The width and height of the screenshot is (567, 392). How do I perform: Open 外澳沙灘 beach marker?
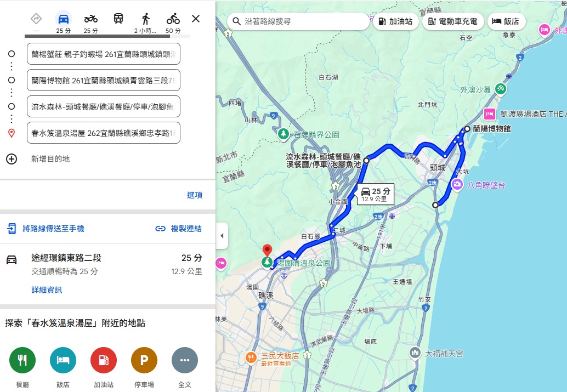click(x=501, y=89)
